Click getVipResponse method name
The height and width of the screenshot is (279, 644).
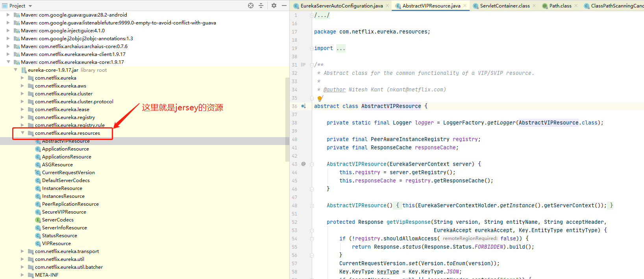[409, 222]
